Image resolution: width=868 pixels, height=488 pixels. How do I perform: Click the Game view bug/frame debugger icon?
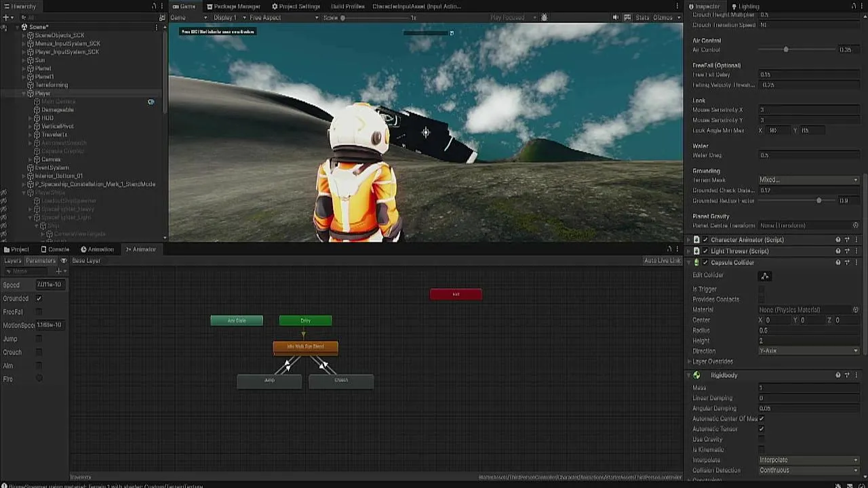coord(544,18)
